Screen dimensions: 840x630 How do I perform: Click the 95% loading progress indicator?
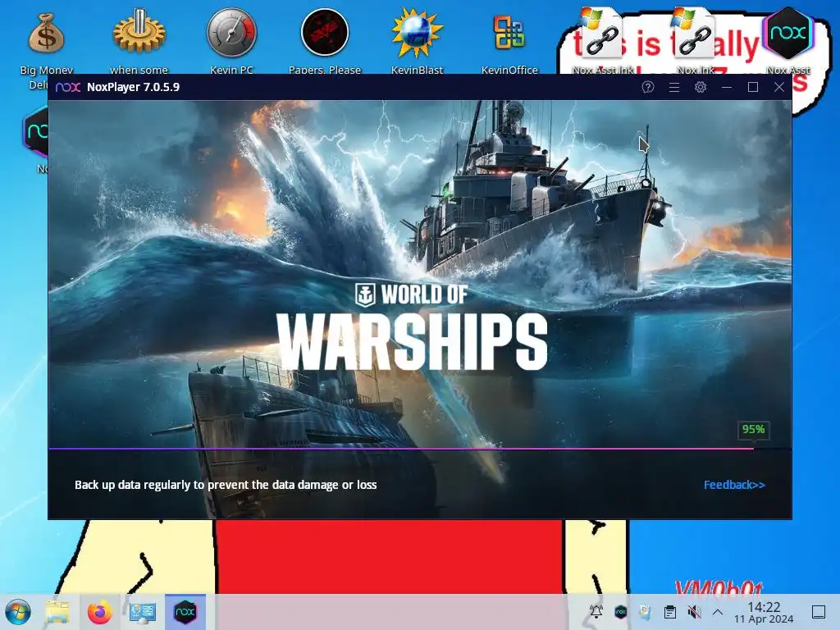(x=753, y=429)
